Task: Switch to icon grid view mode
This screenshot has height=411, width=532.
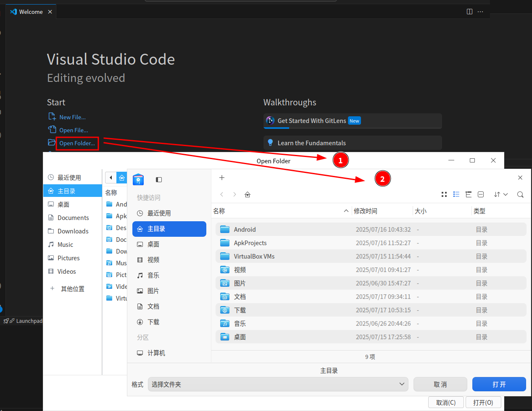Action: point(444,194)
